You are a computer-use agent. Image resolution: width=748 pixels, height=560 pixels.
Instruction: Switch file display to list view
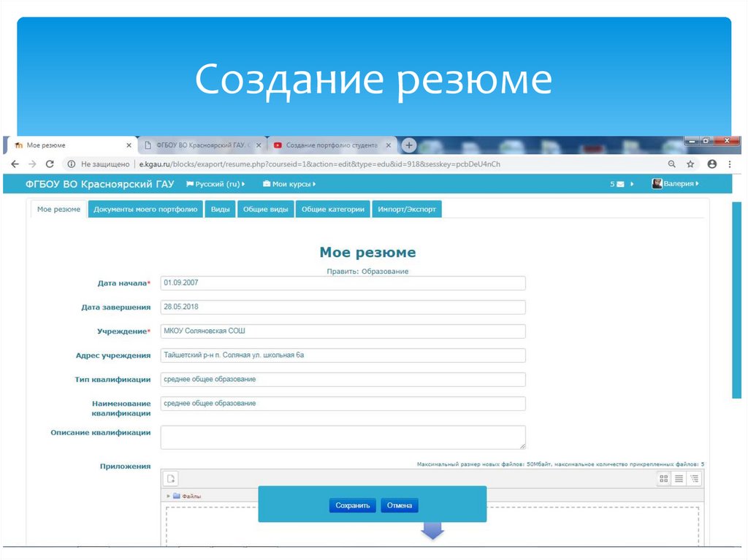pyautogui.click(x=677, y=478)
